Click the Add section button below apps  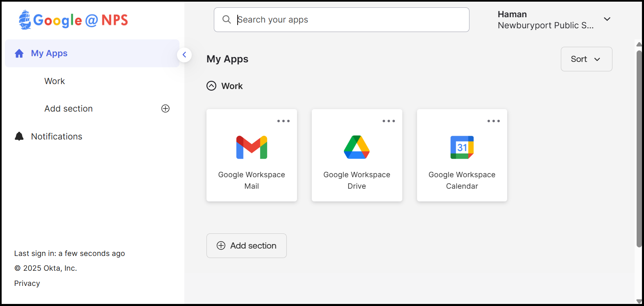coord(247,246)
